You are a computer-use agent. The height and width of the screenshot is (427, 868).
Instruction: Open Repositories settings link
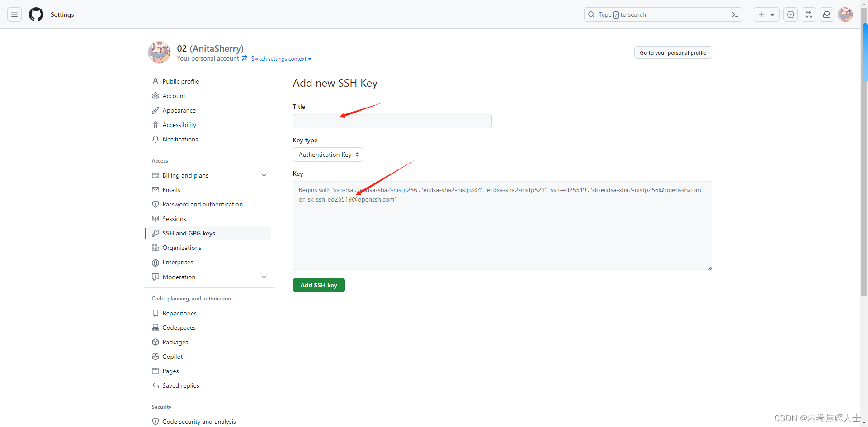click(179, 313)
